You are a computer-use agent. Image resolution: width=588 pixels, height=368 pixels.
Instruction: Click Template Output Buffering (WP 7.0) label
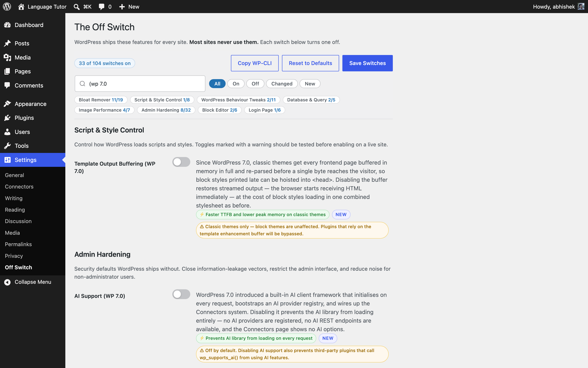115,167
